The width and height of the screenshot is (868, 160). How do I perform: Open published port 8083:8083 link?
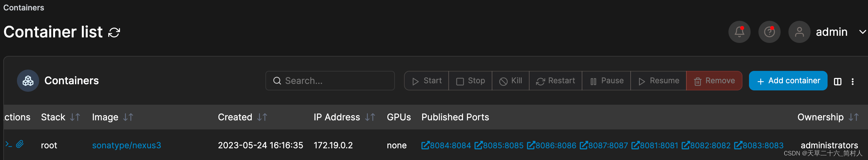click(x=759, y=145)
